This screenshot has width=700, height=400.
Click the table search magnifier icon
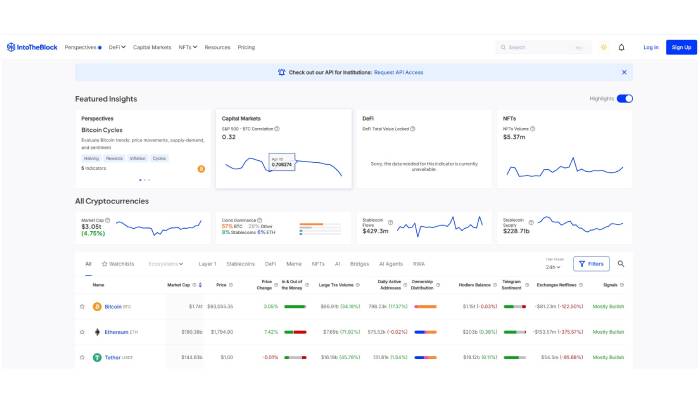click(621, 264)
